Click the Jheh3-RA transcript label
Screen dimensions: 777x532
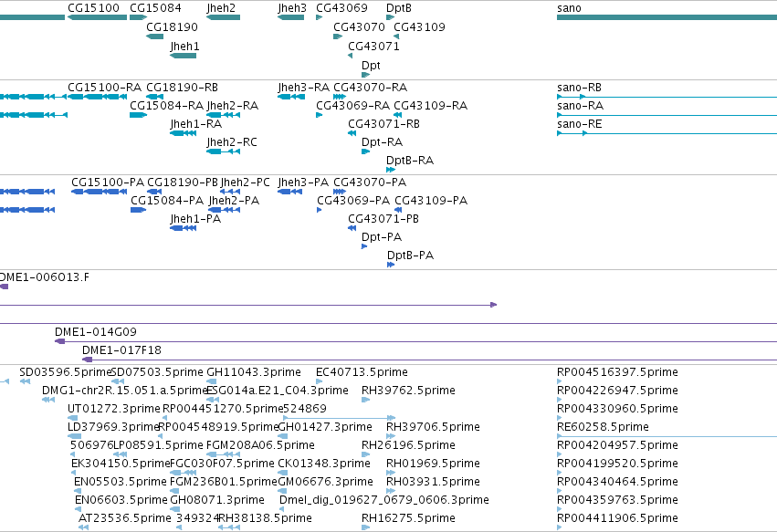tap(303, 88)
